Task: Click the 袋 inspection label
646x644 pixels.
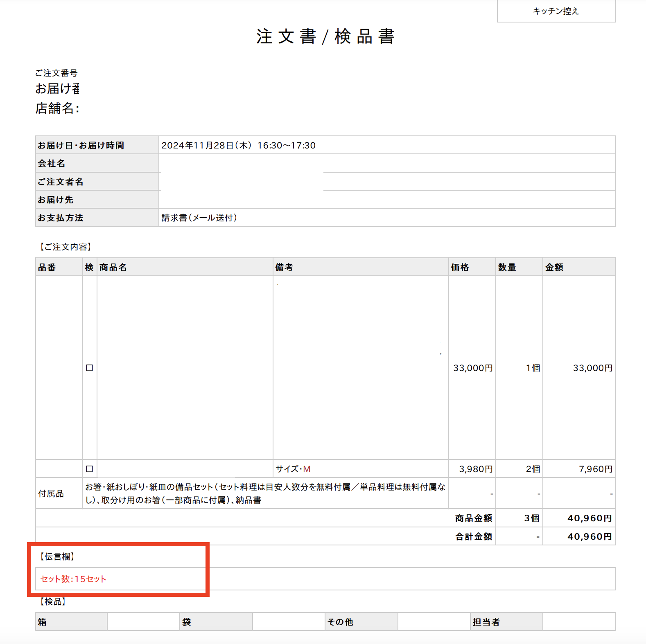Action: pyautogui.click(x=216, y=622)
